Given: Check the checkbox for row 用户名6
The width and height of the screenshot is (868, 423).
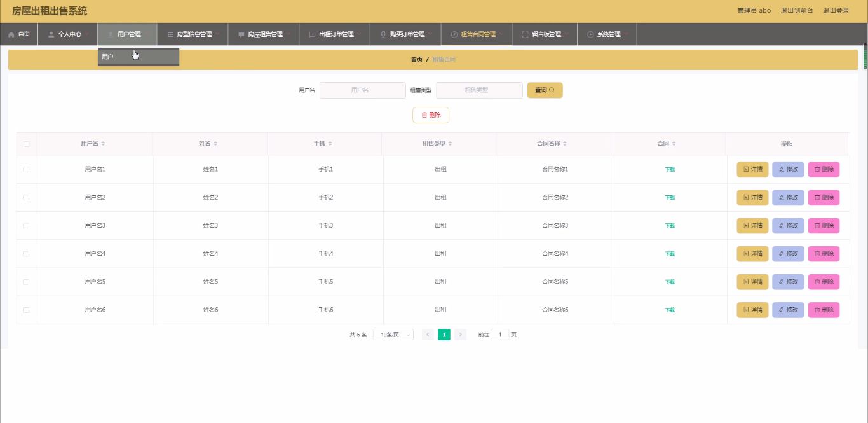Looking at the screenshot, I should [26, 310].
